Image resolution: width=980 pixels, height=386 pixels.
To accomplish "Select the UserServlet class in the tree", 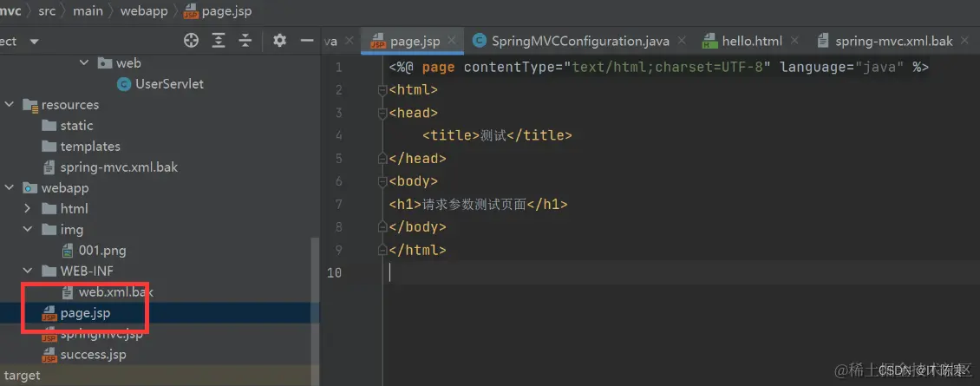I will coord(169,84).
